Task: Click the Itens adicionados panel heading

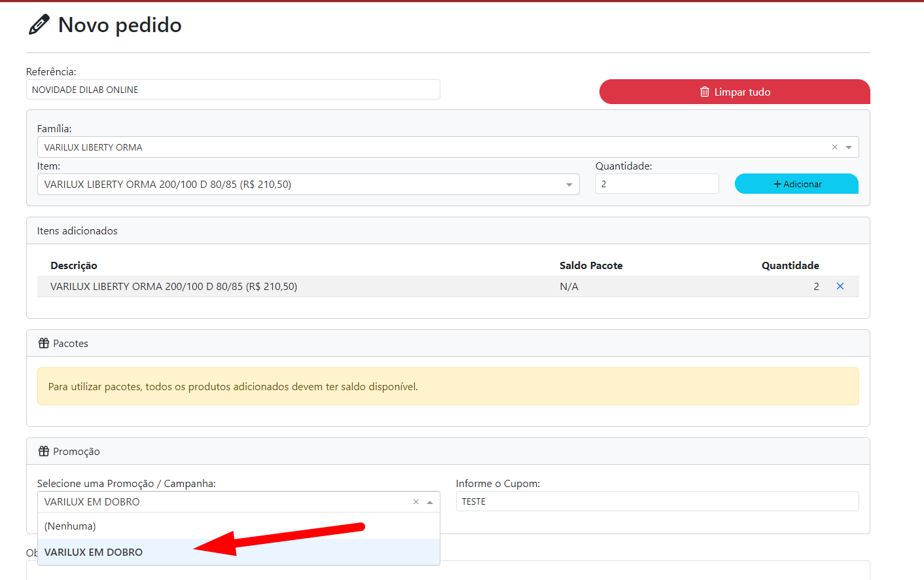Action: [77, 230]
